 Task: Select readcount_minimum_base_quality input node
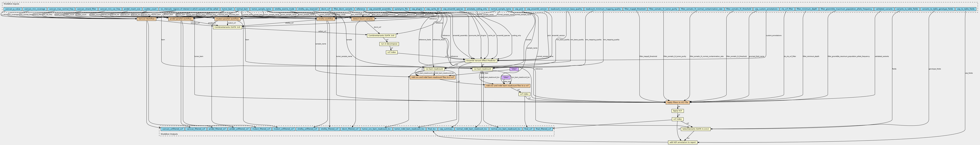(566, 9)
